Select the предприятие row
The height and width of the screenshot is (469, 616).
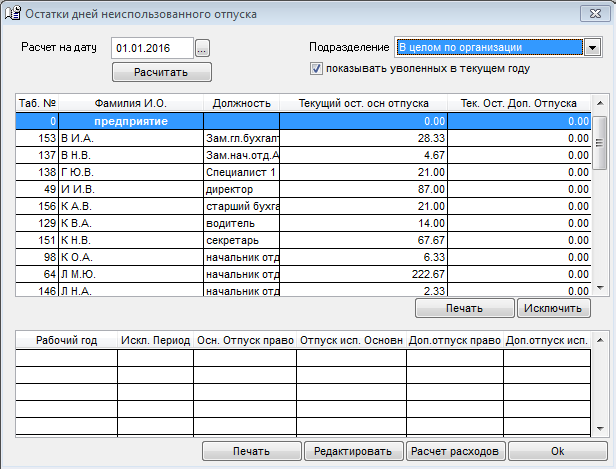point(303,121)
